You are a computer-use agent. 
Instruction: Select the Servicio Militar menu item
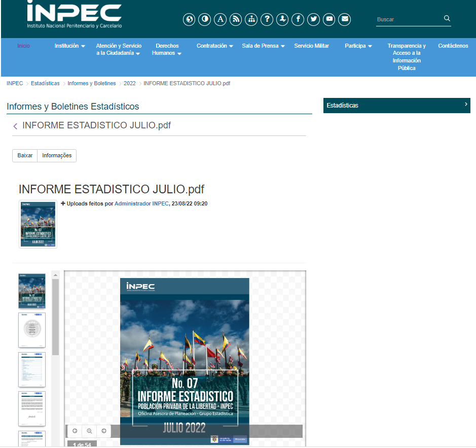tap(311, 46)
